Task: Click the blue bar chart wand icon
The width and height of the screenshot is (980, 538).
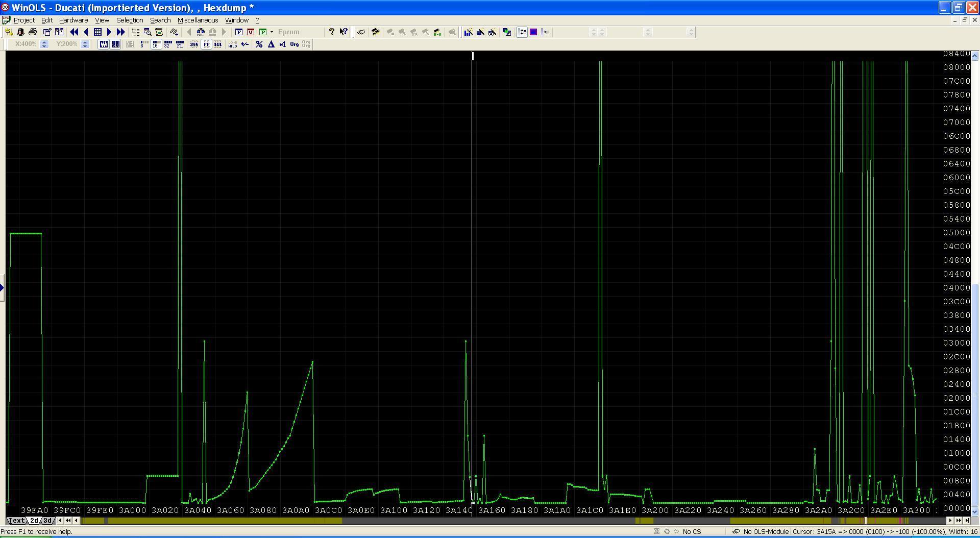Action: (468, 32)
